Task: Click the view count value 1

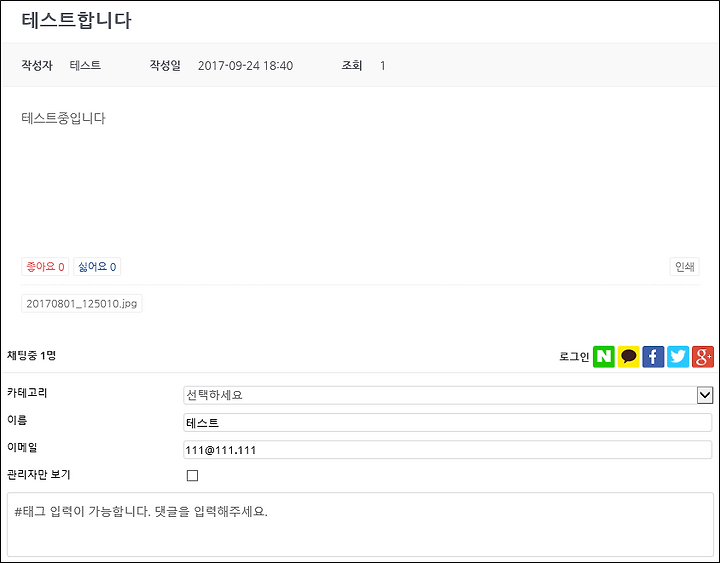Action: (382, 66)
